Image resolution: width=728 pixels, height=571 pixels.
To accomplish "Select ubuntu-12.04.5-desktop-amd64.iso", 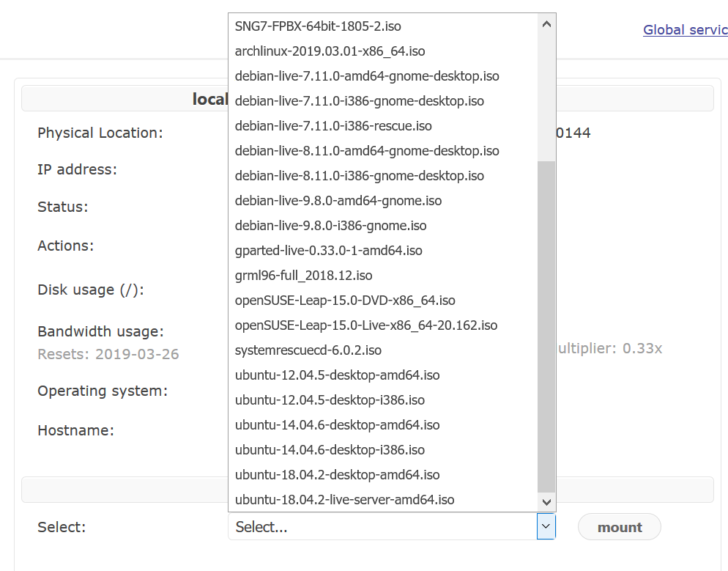I will tap(383, 375).
